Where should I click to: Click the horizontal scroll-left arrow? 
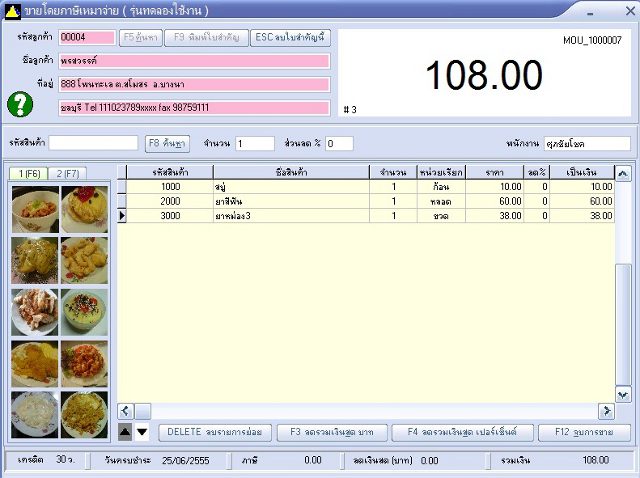tap(126, 411)
